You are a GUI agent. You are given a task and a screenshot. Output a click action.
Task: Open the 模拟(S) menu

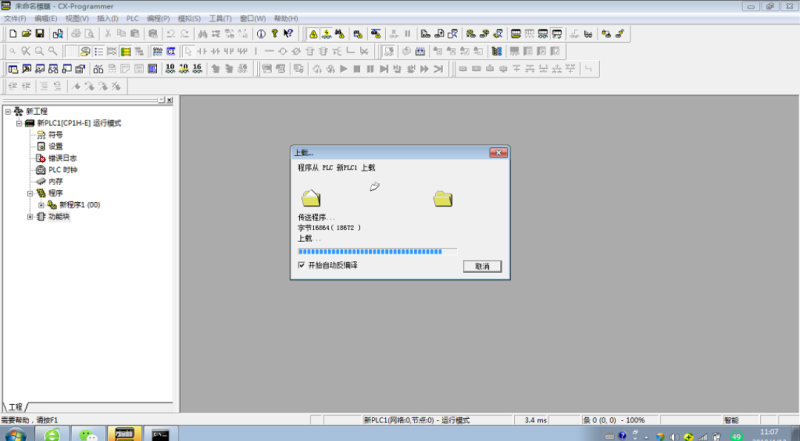(189, 18)
